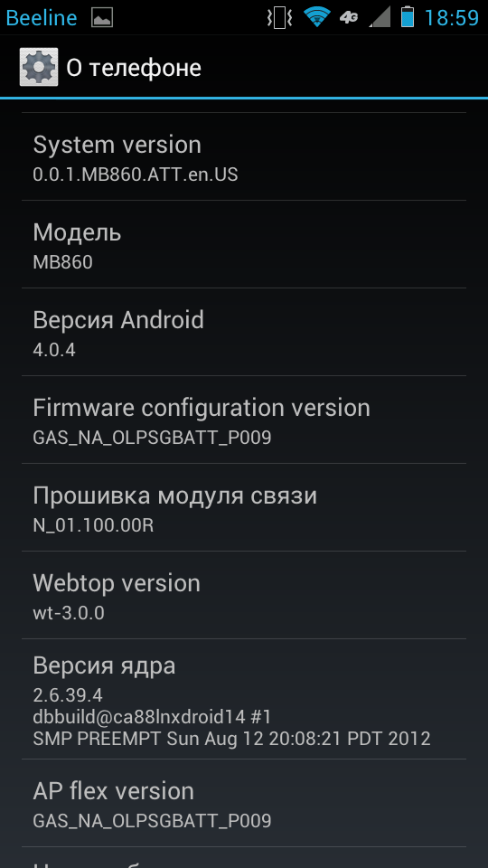Tap Прошивка модуля связи entry

(244, 507)
